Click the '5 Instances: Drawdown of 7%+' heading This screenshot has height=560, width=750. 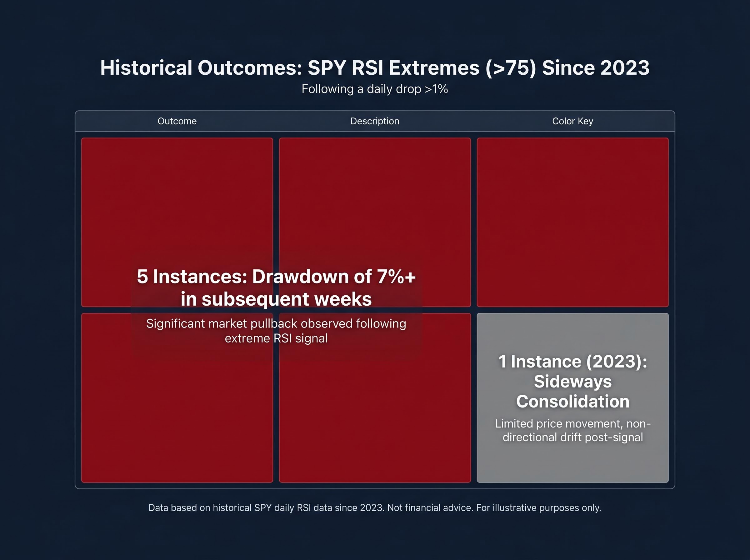[276, 287]
